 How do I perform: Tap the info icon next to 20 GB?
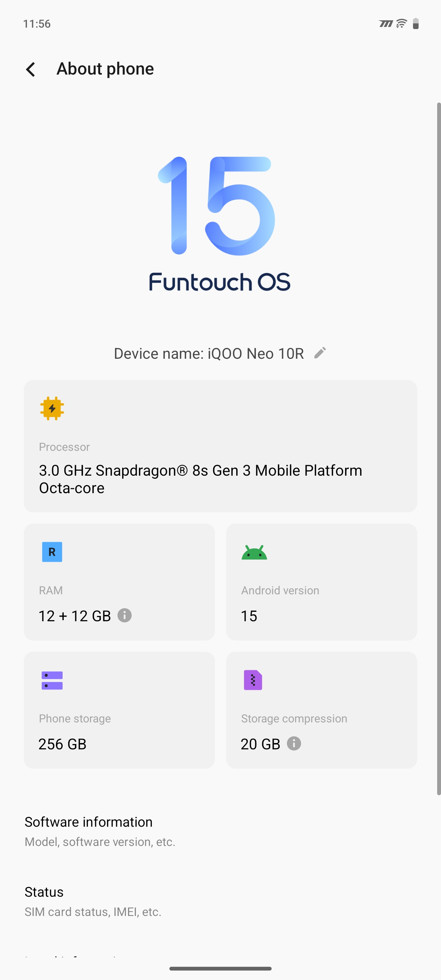tap(294, 743)
